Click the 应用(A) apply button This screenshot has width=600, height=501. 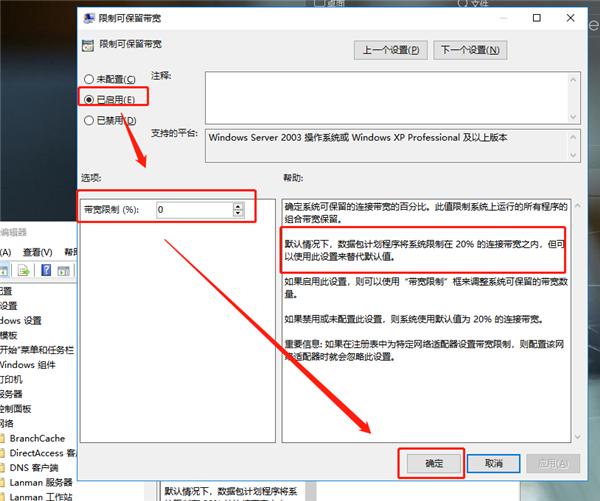[x=553, y=463]
